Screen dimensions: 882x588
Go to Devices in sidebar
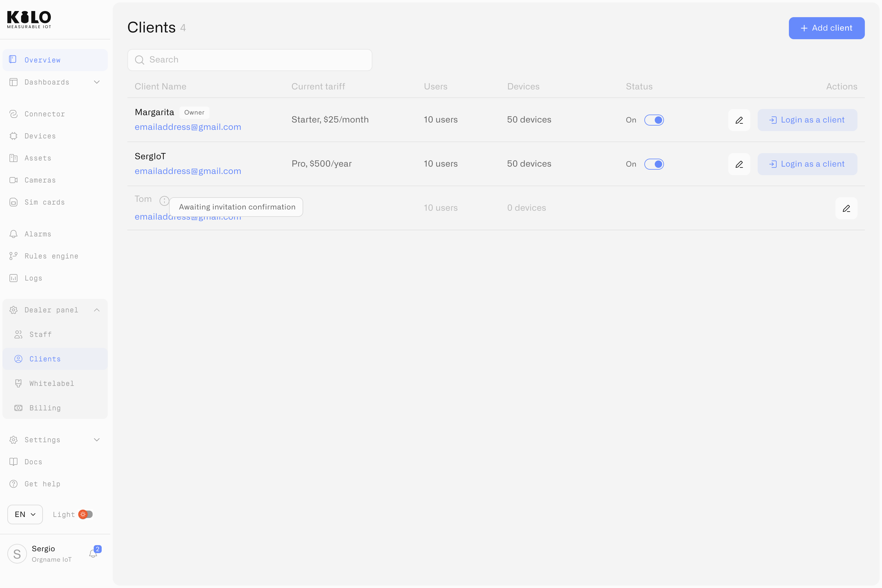click(55, 136)
